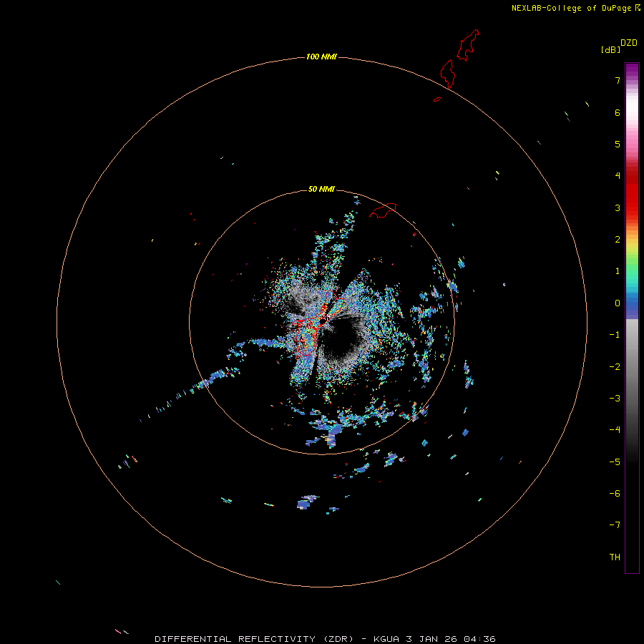Click the 2 value on color scale
644x644 pixels.
click(x=618, y=240)
